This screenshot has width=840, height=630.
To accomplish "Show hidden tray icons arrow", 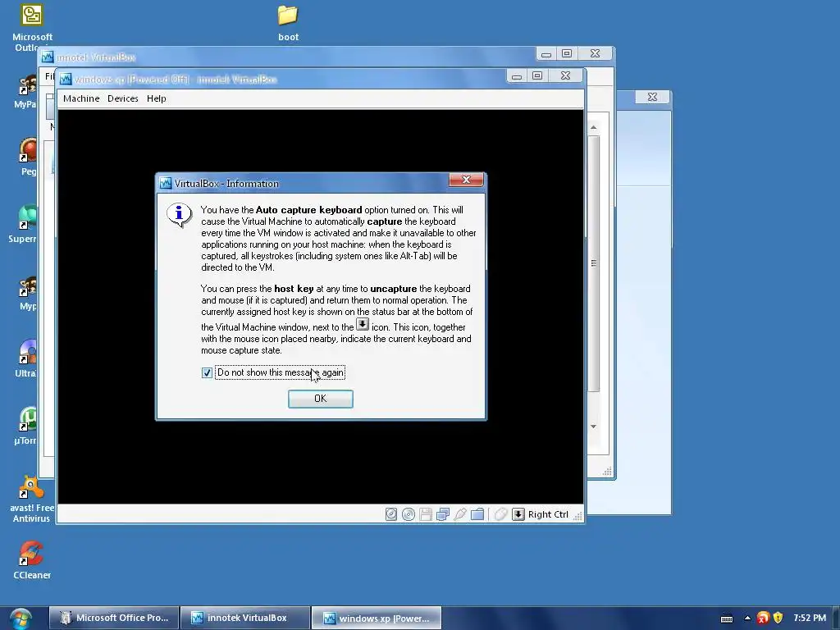I will pos(747,619).
